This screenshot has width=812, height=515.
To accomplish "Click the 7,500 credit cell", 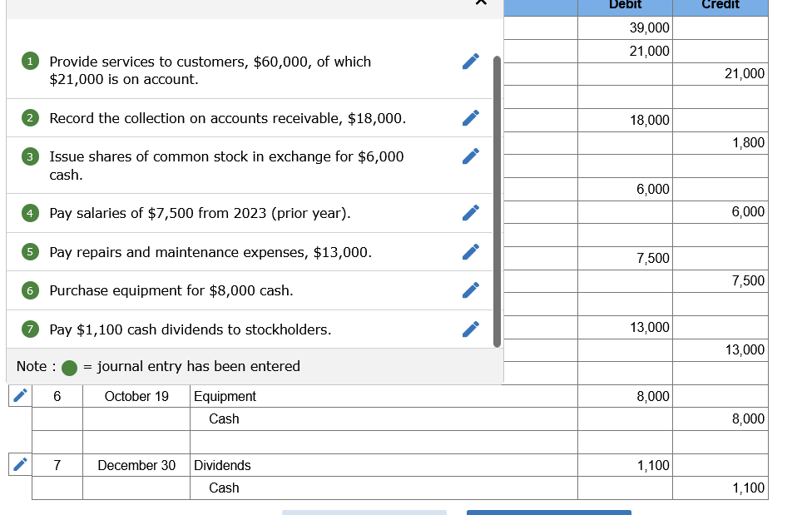I will (720, 281).
